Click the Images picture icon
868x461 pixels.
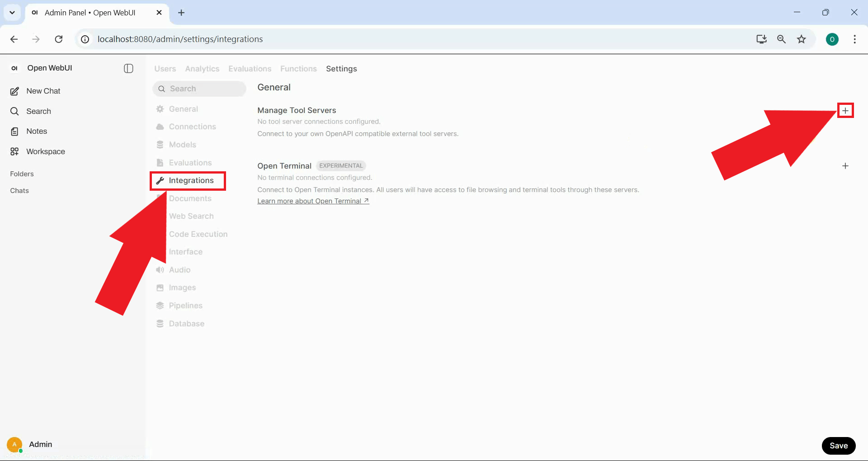click(x=160, y=288)
